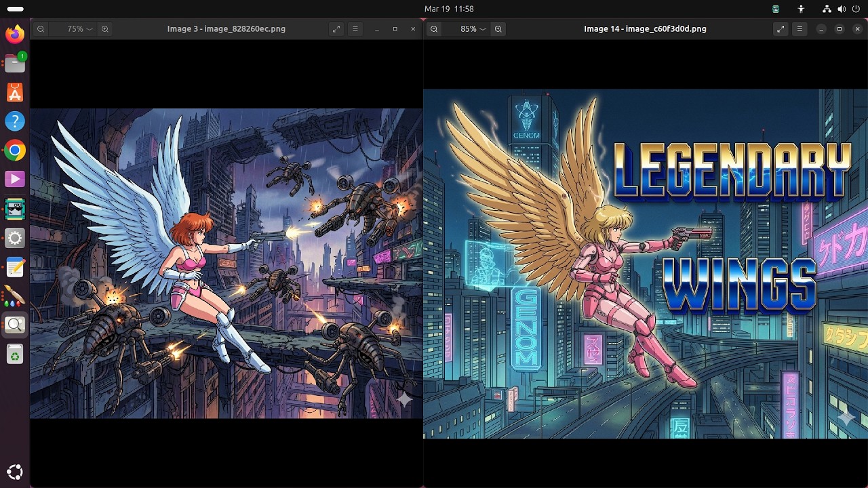Viewport: 868px width, 488px height.
Task: Open accessibility menu in top bar
Action: (801, 9)
